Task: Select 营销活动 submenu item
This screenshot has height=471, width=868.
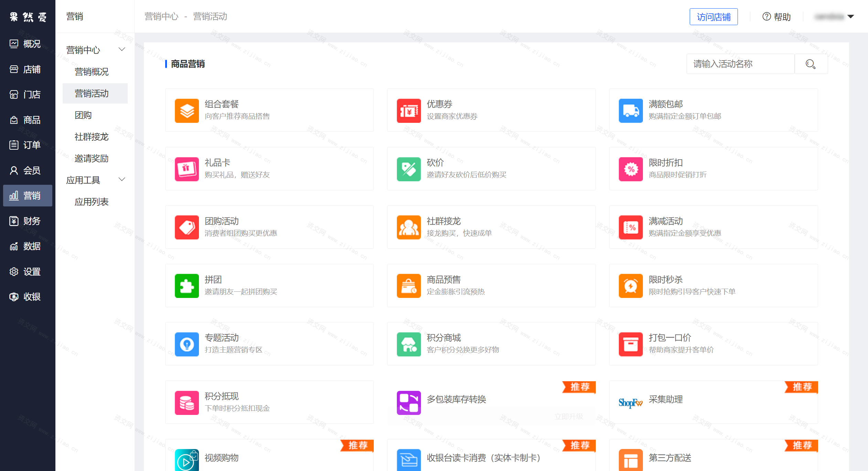Action: (x=95, y=93)
